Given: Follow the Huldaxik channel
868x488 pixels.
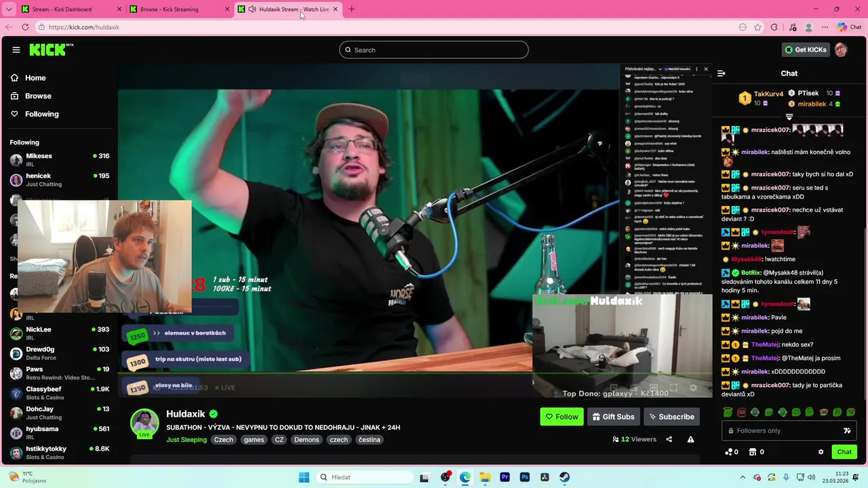Looking at the screenshot, I should [x=561, y=417].
